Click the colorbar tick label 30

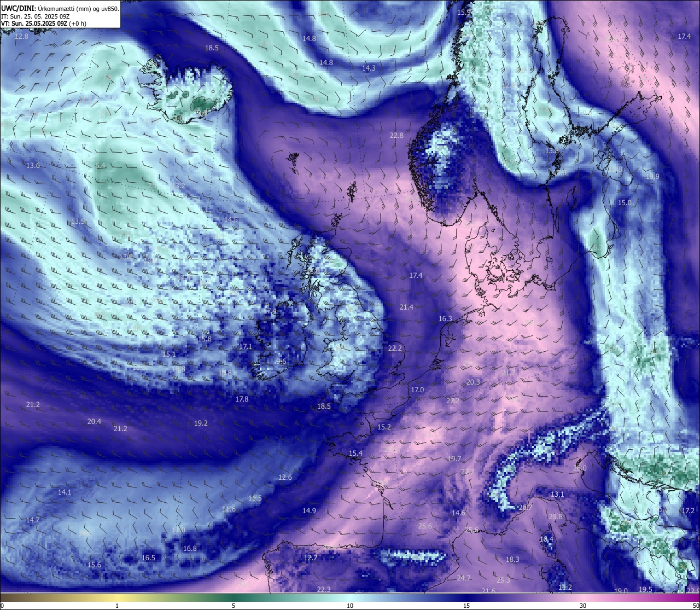point(583,606)
